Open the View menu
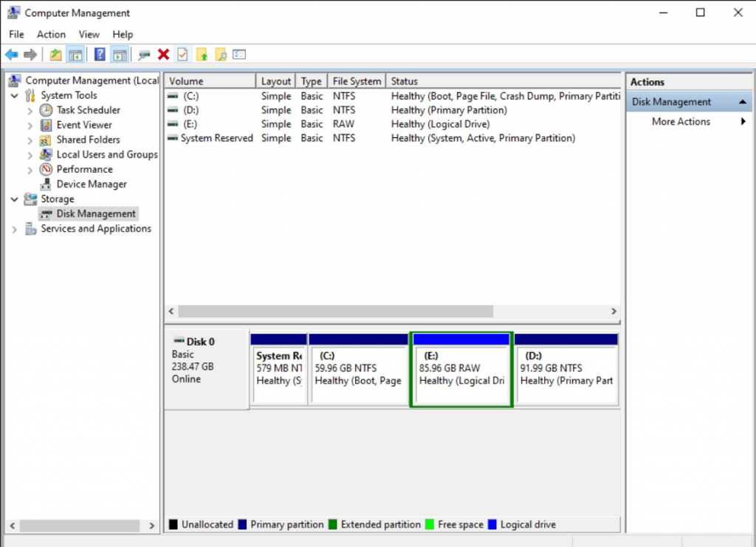 pos(89,34)
